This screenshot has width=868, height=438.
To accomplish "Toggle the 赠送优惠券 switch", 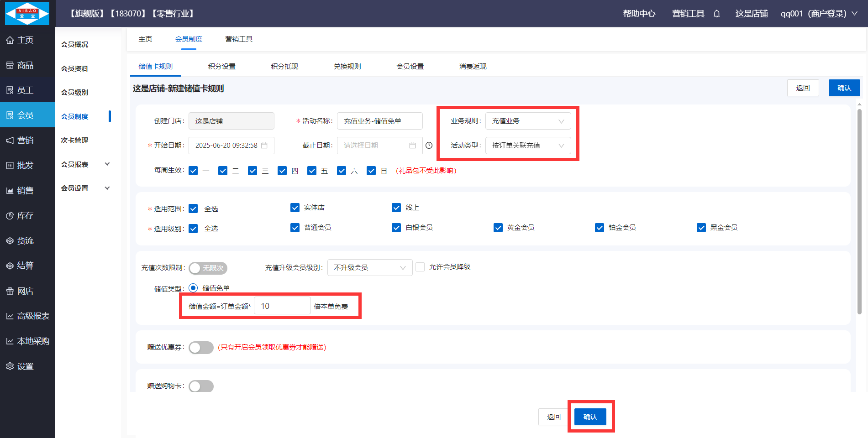I will point(201,348).
